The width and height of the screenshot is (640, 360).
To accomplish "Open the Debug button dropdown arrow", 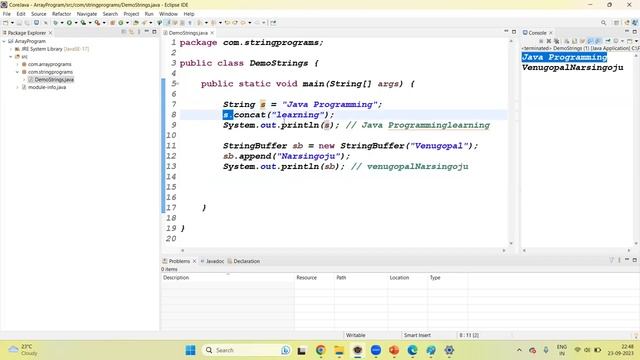I will 62,23.
